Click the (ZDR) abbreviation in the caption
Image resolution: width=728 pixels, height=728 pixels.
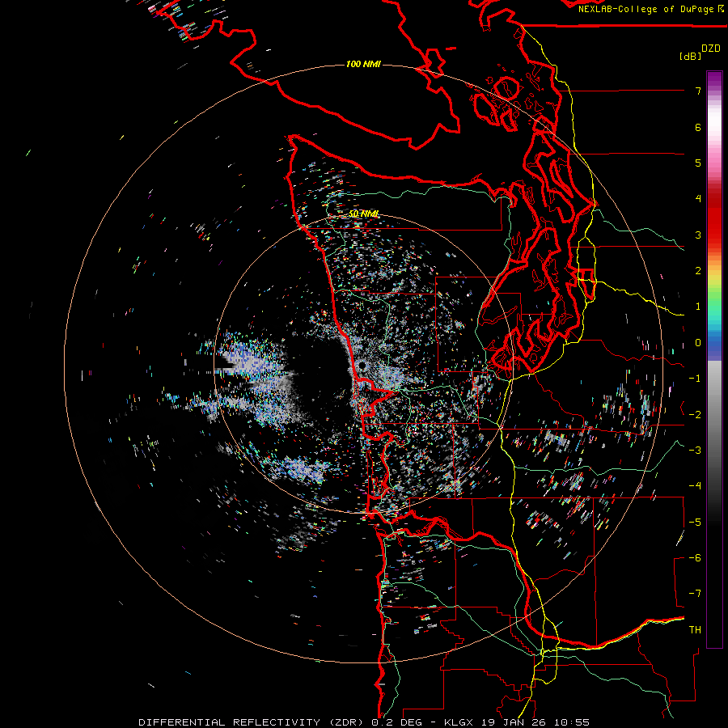tap(347, 722)
